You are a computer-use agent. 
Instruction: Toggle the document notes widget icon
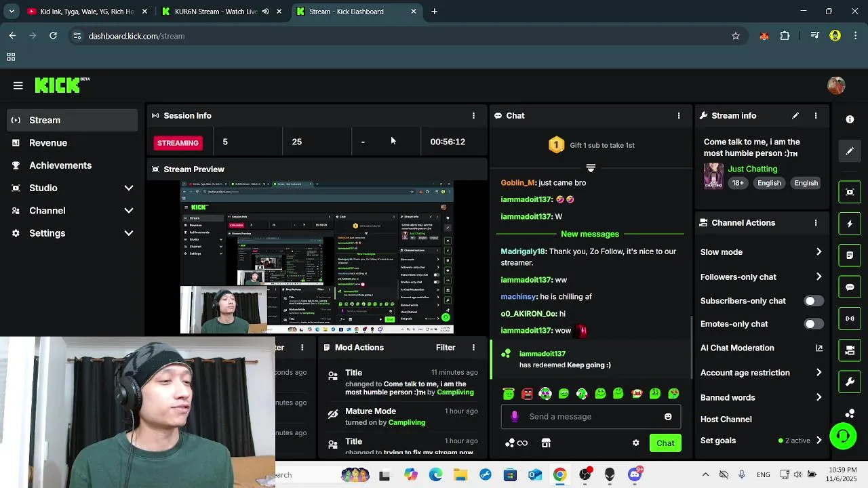[x=850, y=256]
